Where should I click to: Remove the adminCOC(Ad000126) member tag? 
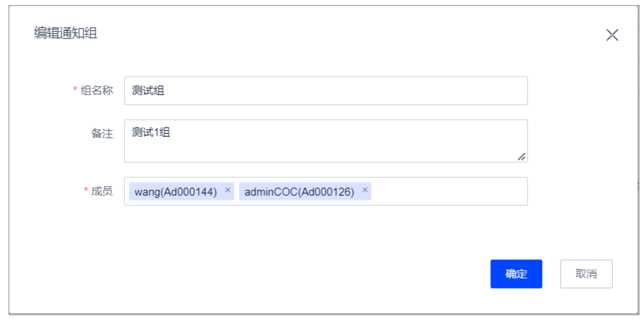click(365, 190)
